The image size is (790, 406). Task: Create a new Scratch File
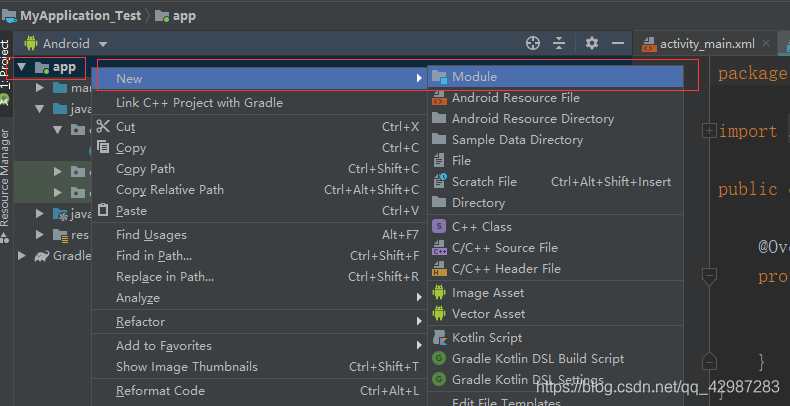click(555, 182)
